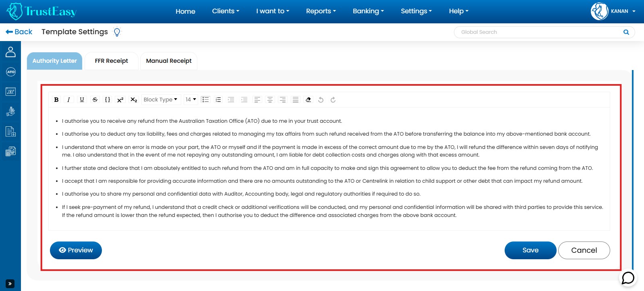Viewport: 644px width, 291px height.
Task: Open the ATO icon in sidebar
Action: tap(10, 72)
